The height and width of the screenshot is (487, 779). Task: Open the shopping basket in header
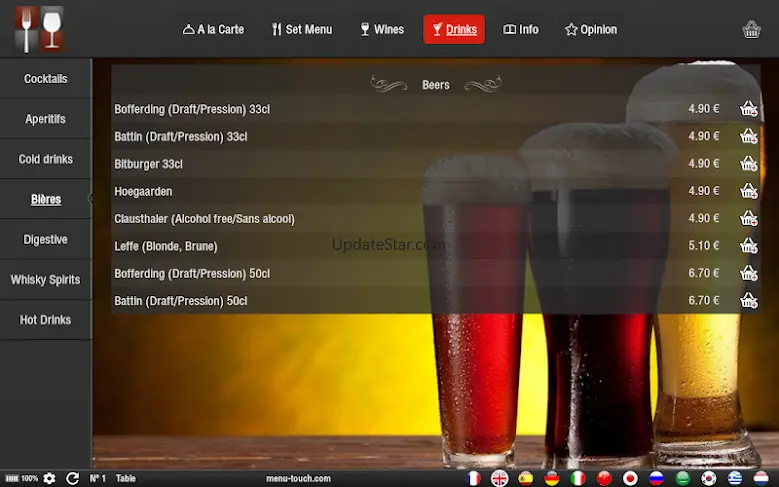[751, 29]
